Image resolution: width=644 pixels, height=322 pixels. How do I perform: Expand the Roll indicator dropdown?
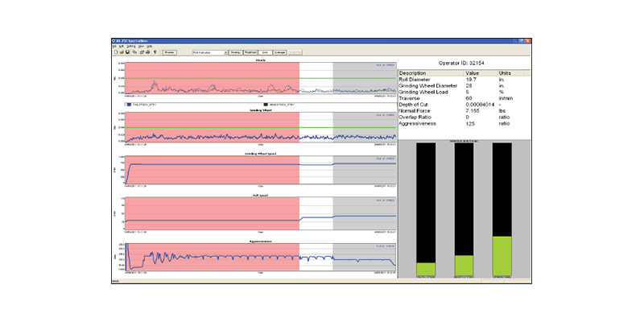coord(226,52)
